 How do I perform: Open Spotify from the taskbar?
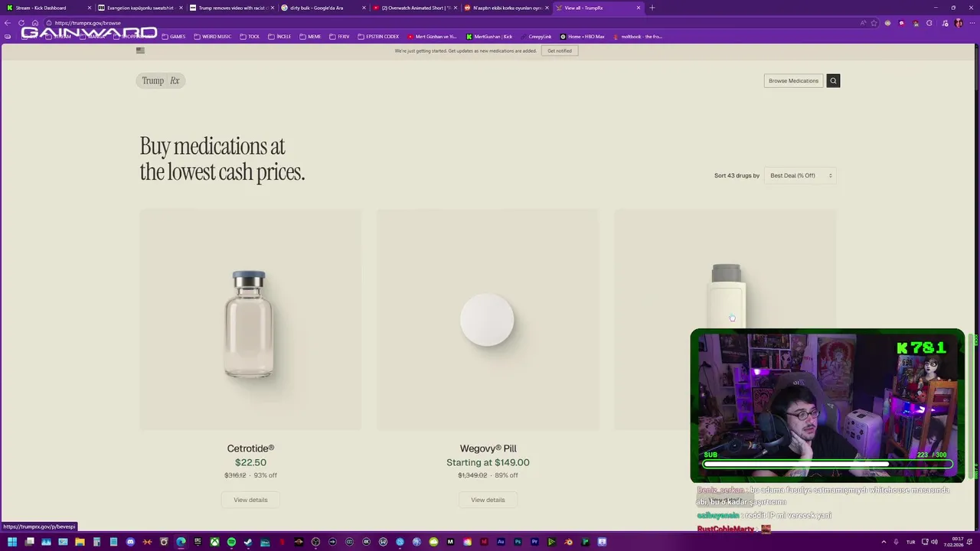point(231,542)
